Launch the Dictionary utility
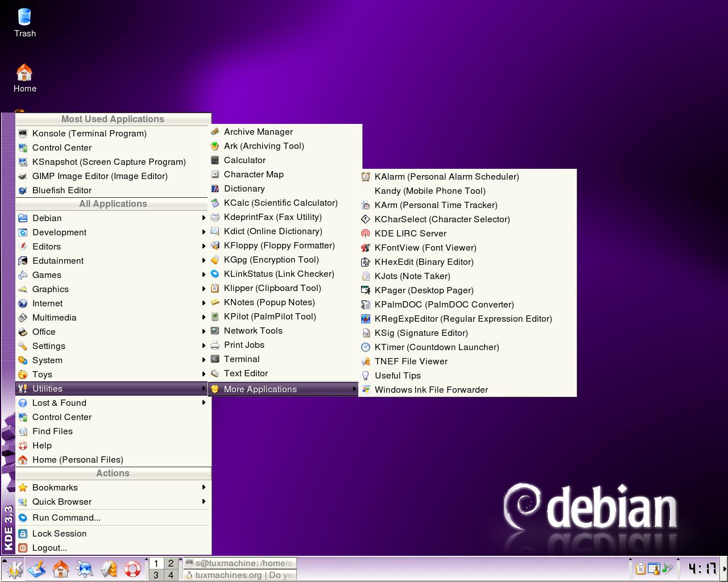Image resolution: width=728 pixels, height=582 pixels. [284, 189]
